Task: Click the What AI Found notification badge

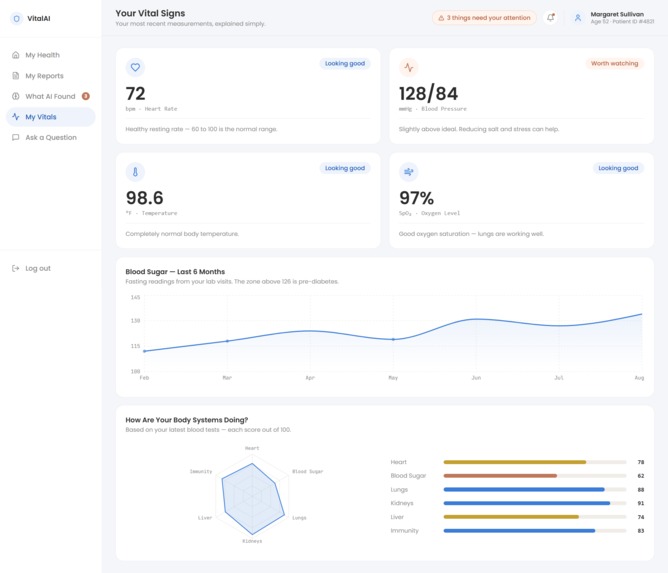Action: (86, 96)
